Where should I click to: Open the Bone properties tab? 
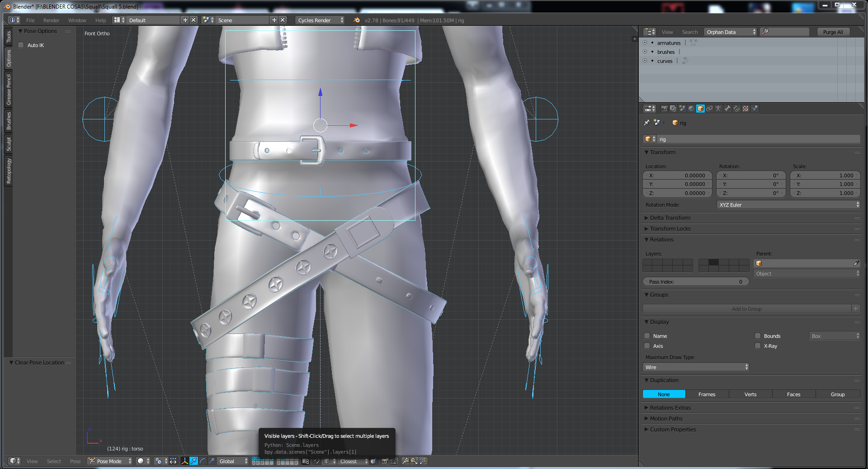tap(727, 109)
